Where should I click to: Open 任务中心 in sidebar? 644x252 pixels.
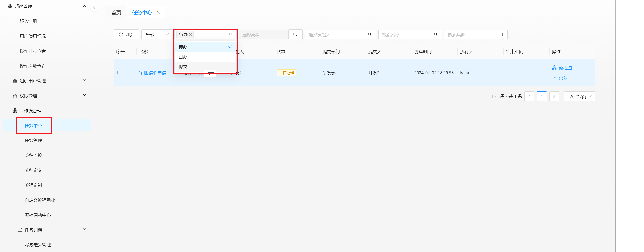point(33,125)
